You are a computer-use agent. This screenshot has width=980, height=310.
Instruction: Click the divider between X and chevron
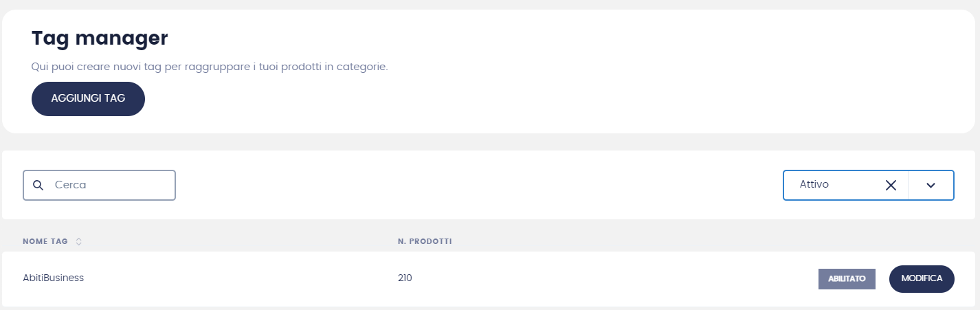point(908,185)
